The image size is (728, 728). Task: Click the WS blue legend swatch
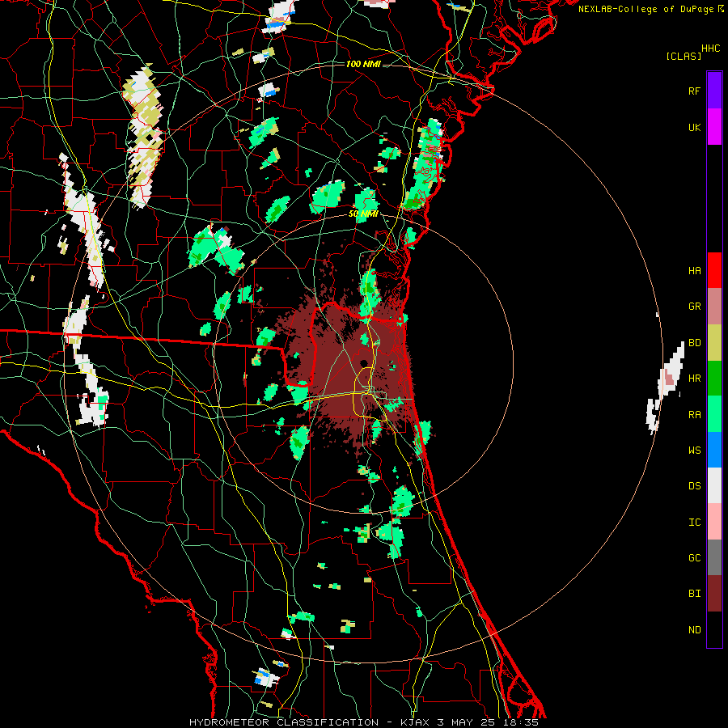click(714, 450)
